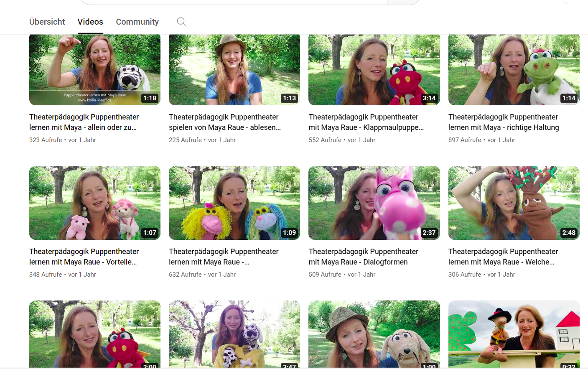Play the 3:14 video with the red dragon puppet

[x=374, y=69]
